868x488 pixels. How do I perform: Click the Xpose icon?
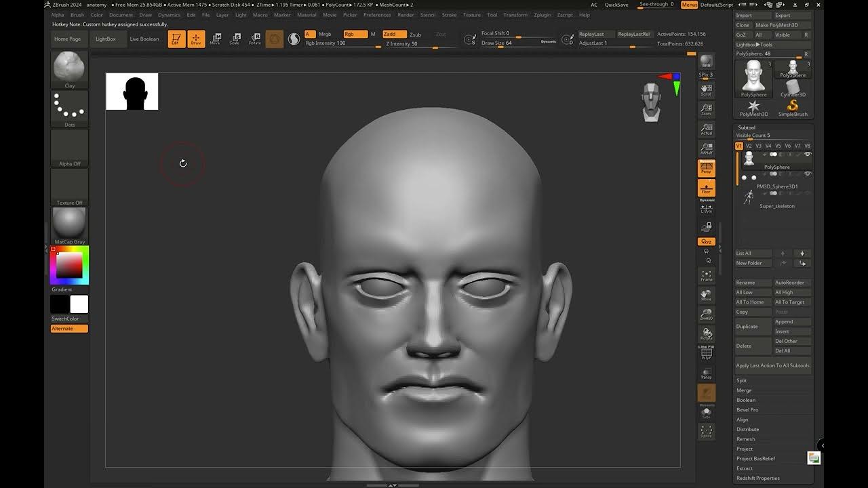(x=707, y=431)
